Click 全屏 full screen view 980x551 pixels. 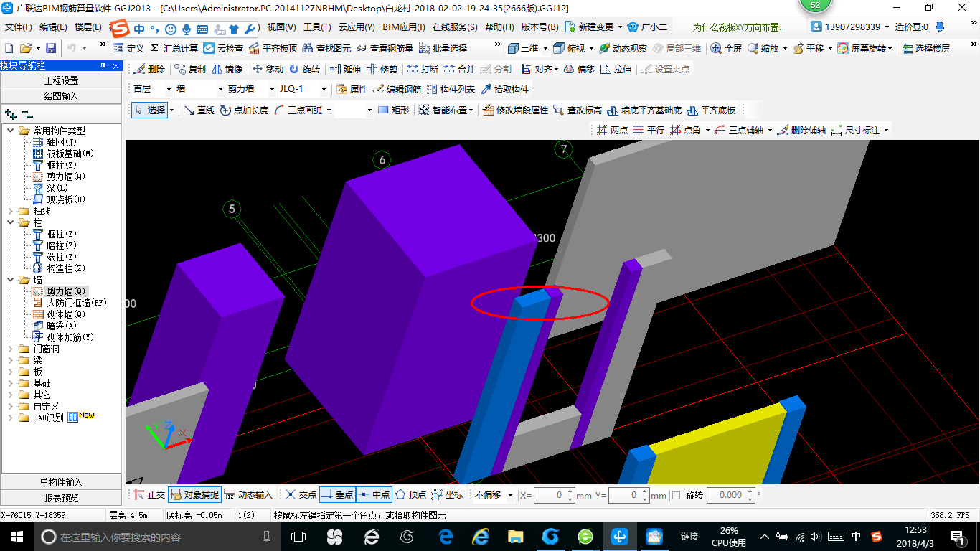tap(726, 48)
